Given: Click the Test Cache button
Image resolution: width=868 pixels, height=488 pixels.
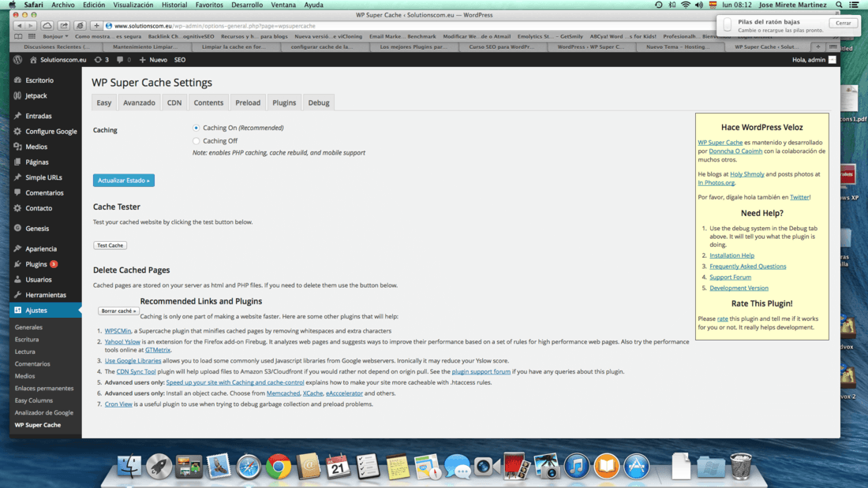Looking at the screenshot, I should tap(110, 245).
